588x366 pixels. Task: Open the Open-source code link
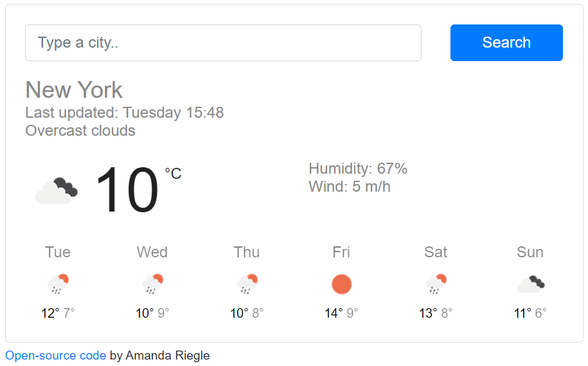[x=55, y=355]
